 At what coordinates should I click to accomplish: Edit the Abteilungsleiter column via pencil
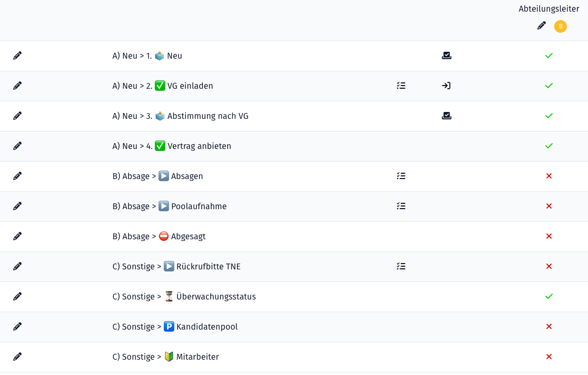542,26
